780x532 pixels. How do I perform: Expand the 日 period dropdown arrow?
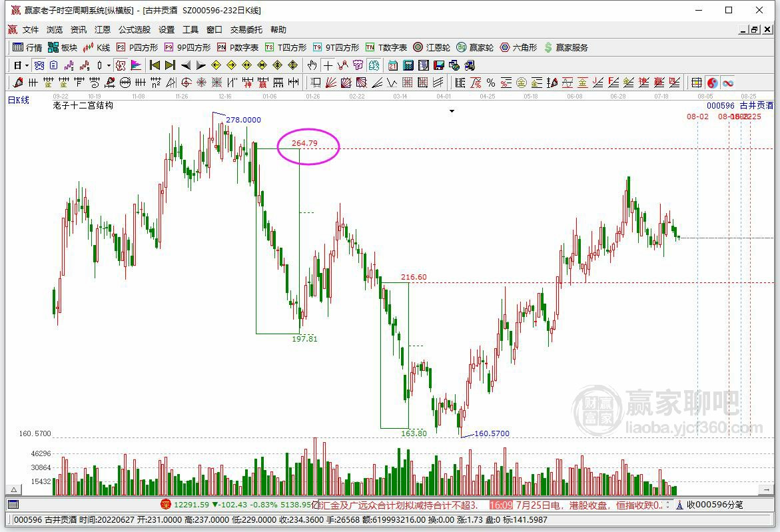[x=27, y=66]
